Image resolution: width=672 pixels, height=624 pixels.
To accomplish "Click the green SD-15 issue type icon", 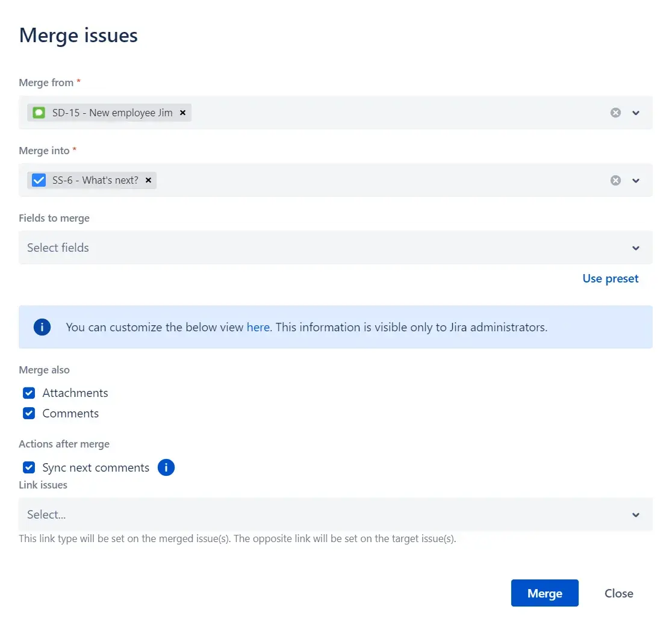I will pyautogui.click(x=39, y=113).
